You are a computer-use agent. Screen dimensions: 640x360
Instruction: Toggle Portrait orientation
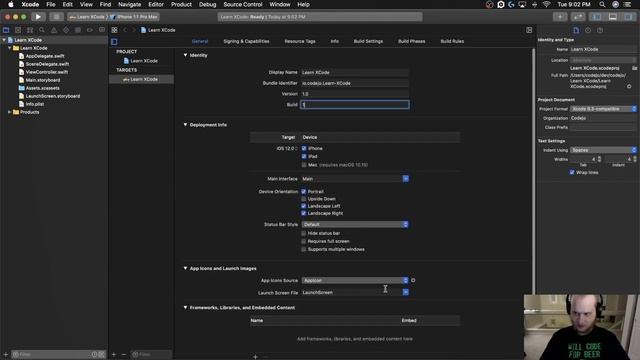[x=304, y=191]
